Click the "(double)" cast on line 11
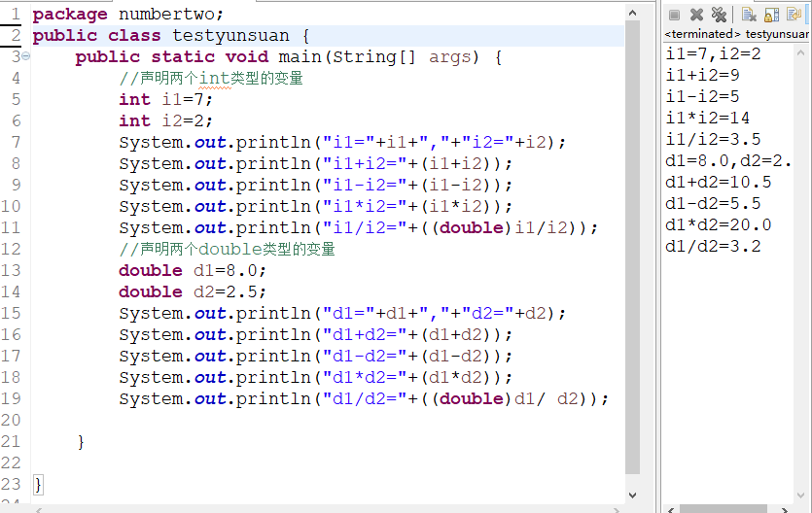This screenshot has height=513, width=812. pos(472,227)
